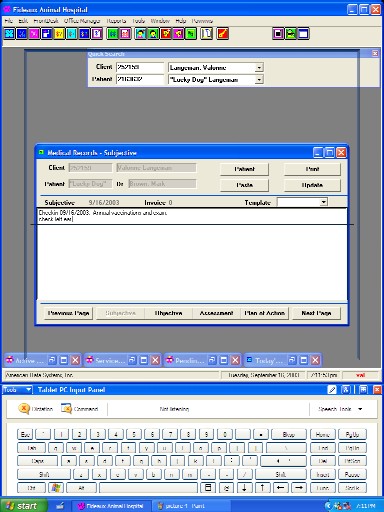Click the Paste button in Medical Records
Viewport: 384px width, 512px height.
coord(244,185)
